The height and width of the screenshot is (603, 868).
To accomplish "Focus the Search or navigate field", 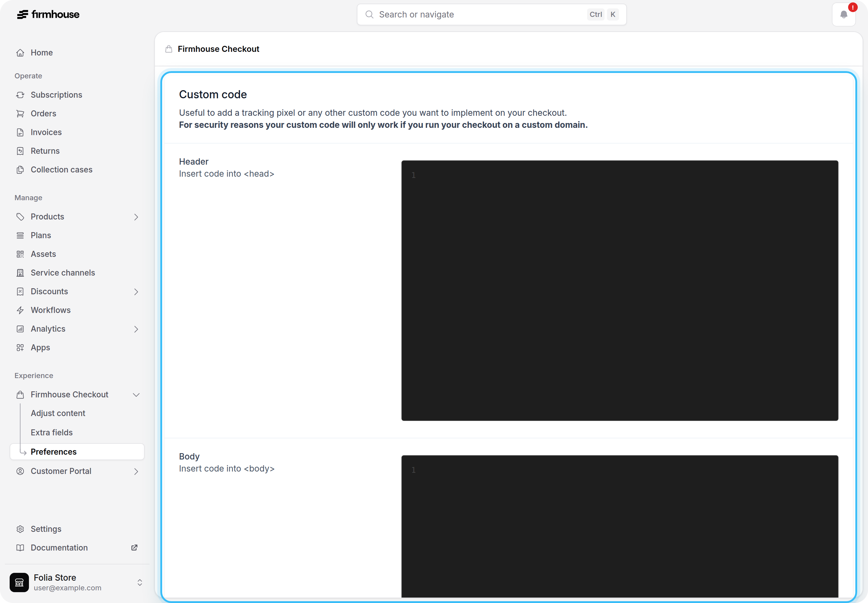I will [x=491, y=15].
